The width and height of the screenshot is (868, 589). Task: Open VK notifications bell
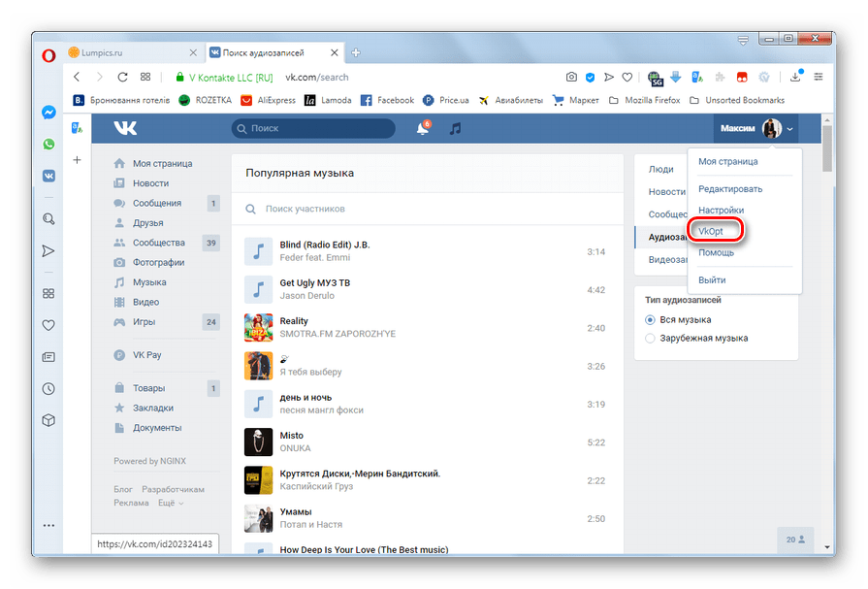point(423,128)
